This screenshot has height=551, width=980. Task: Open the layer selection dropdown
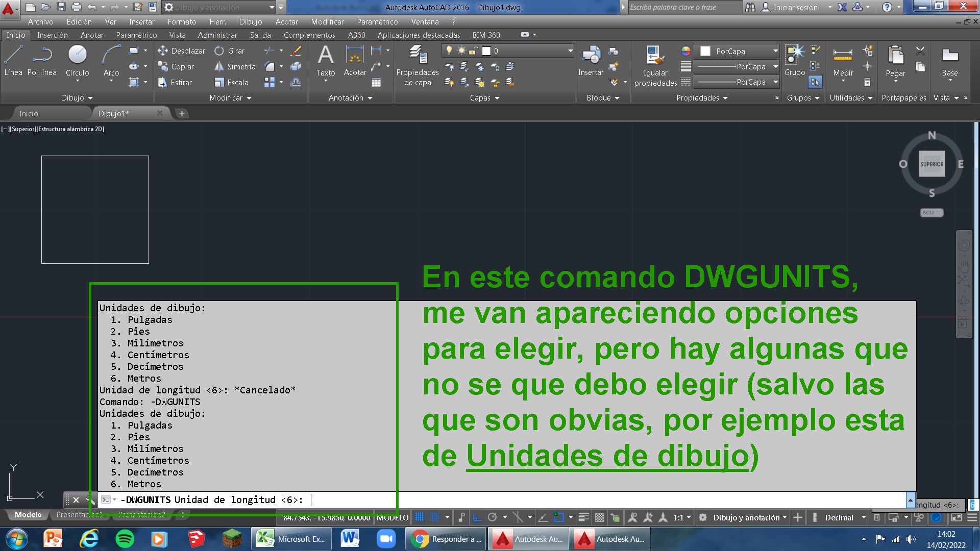(x=569, y=51)
